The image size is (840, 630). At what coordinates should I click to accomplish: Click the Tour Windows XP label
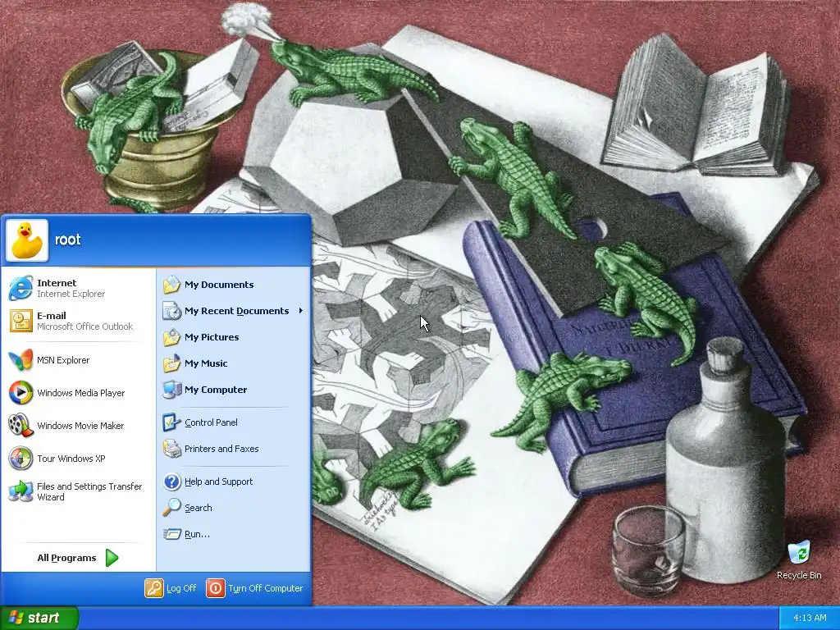pos(71,458)
